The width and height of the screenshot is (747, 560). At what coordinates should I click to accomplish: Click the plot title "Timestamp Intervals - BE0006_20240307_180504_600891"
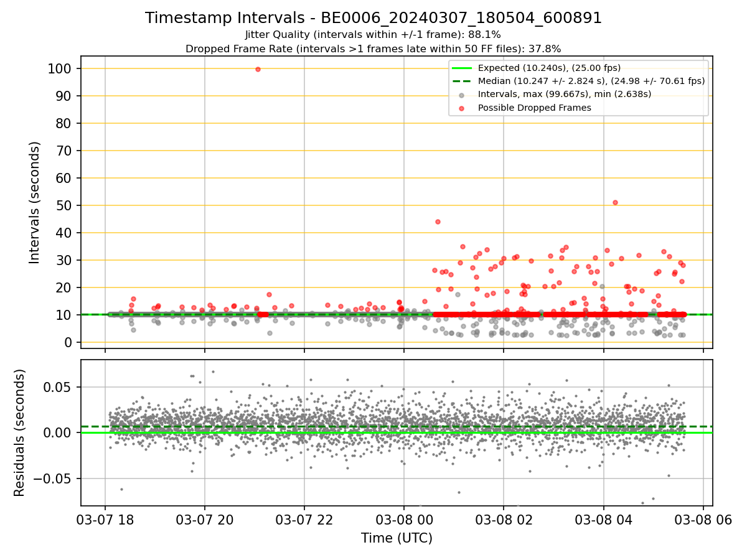(x=374, y=18)
